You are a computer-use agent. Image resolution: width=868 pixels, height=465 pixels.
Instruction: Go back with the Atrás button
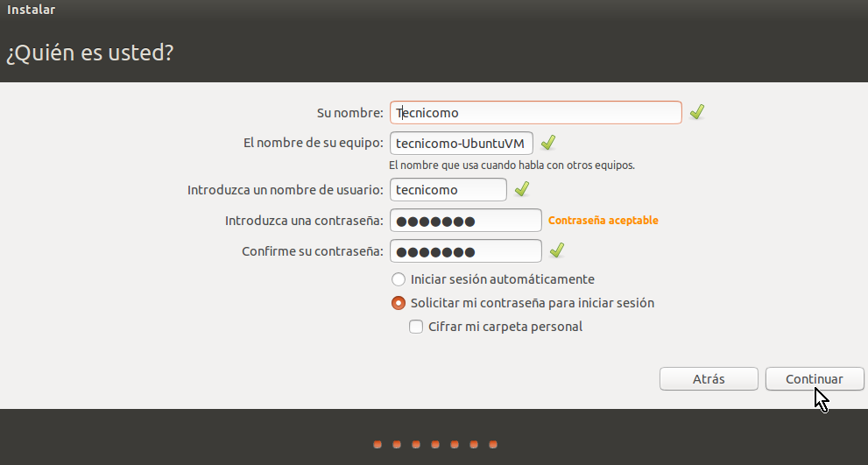(x=709, y=378)
